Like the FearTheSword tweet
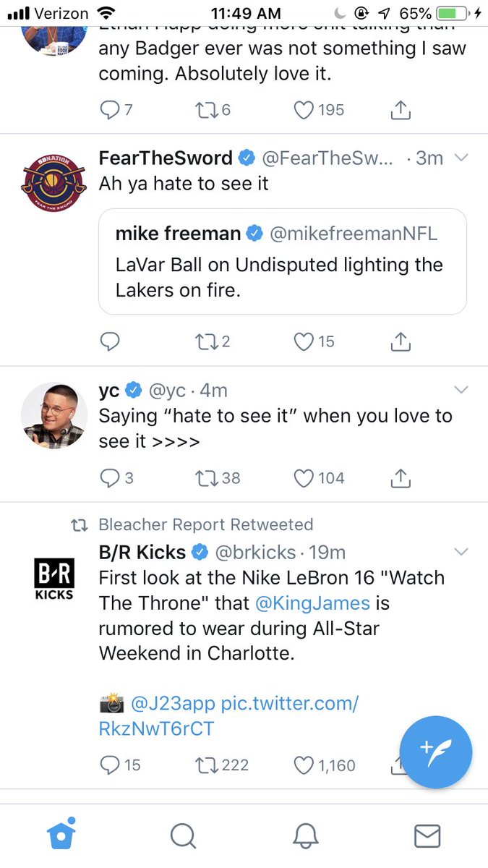This screenshot has width=488, height=868. [303, 341]
